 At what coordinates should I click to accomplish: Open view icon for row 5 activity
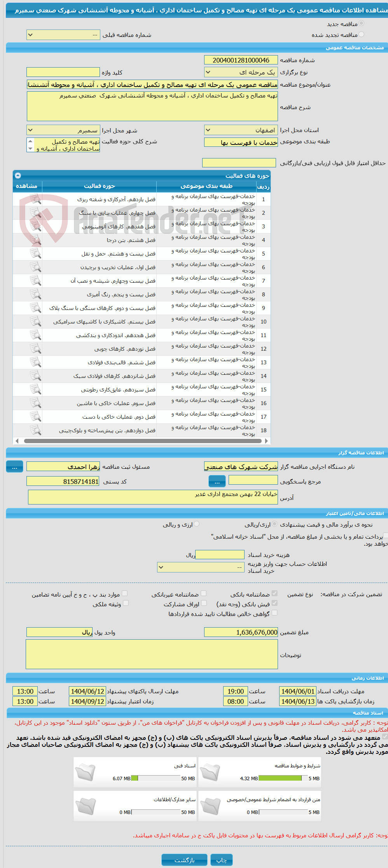pyautogui.click(x=35, y=254)
